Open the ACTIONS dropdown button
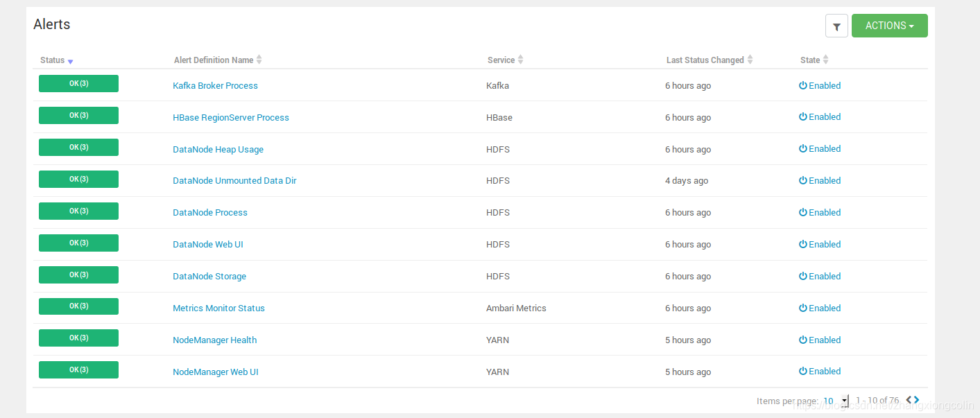Screen dimensions: 980x418 pyautogui.click(x=889, y=26)
